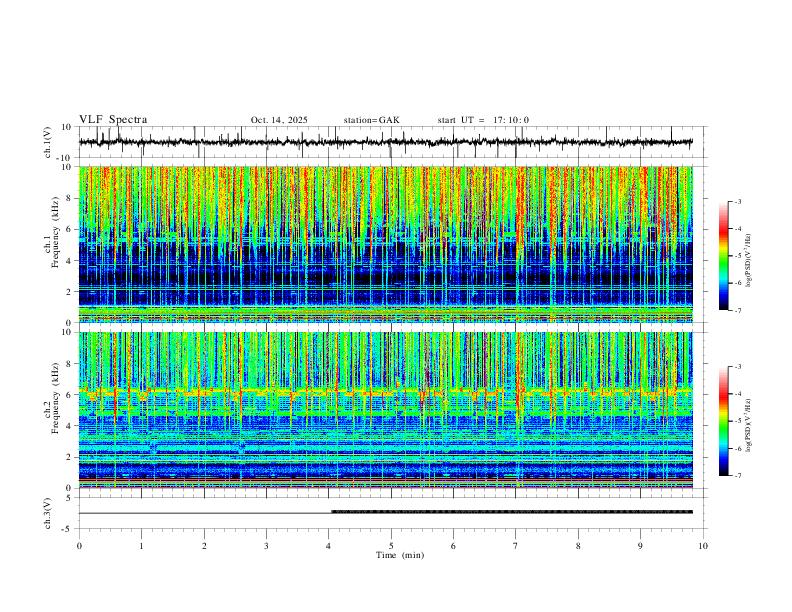Image resolution: width=792 pixels, height=612 pixels.
Task: Click the "ch.3(V)" axis label
Action: pos(47,513)
